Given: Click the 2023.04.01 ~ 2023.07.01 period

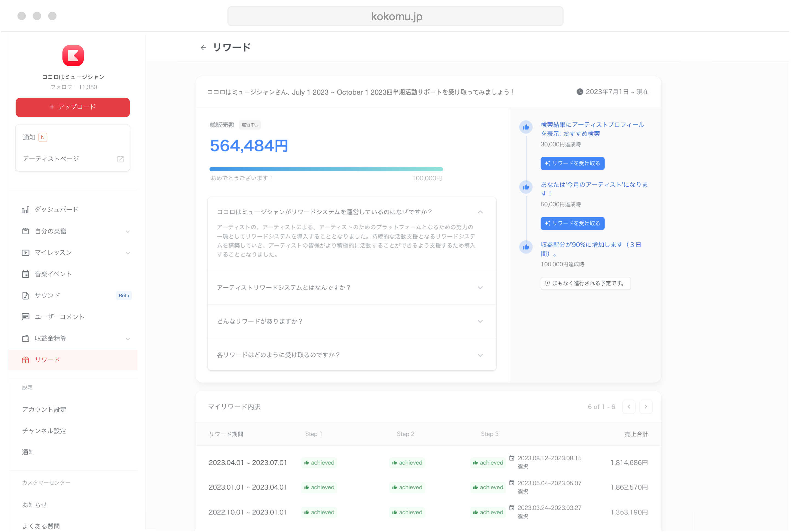Looking at the screenshot, I should click(x=248, y=463).
